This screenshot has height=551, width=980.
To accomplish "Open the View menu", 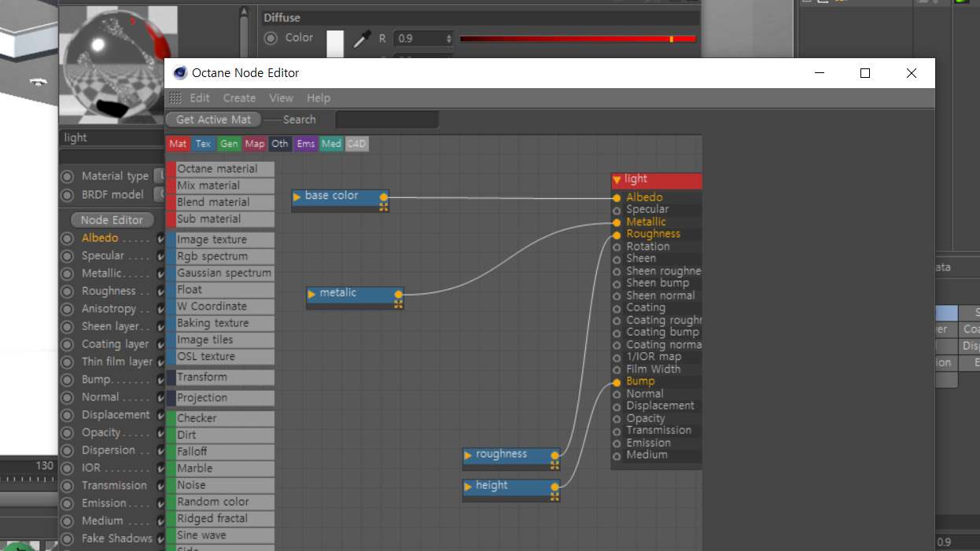I will [281, 98].
